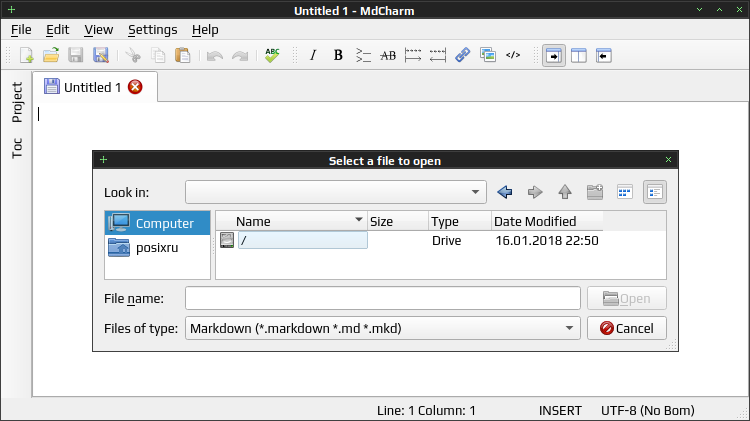Click the Cut scissors icon

tap(133, 55)
